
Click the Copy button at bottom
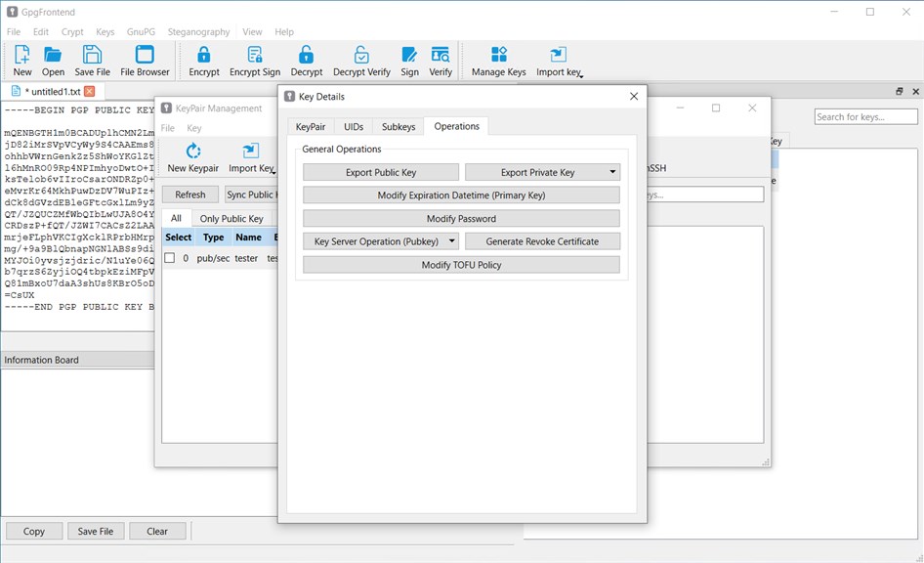coord(34,531)
